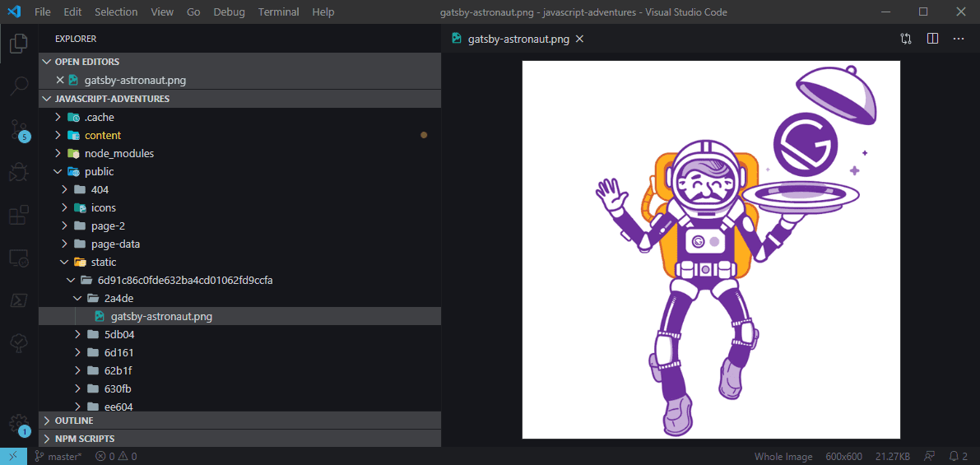Expand the 62b1f folder
This screenshot has width=980, height=465.
pos(240,370)
